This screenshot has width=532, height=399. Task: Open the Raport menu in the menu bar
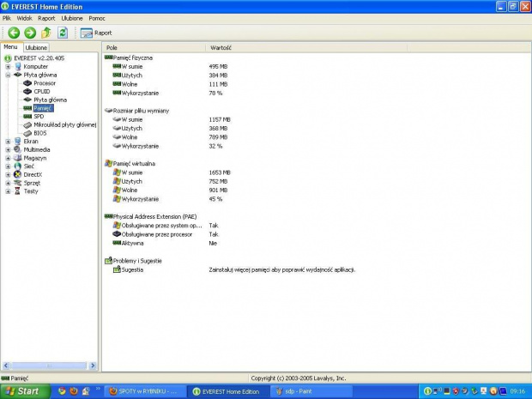click(46, 18)
